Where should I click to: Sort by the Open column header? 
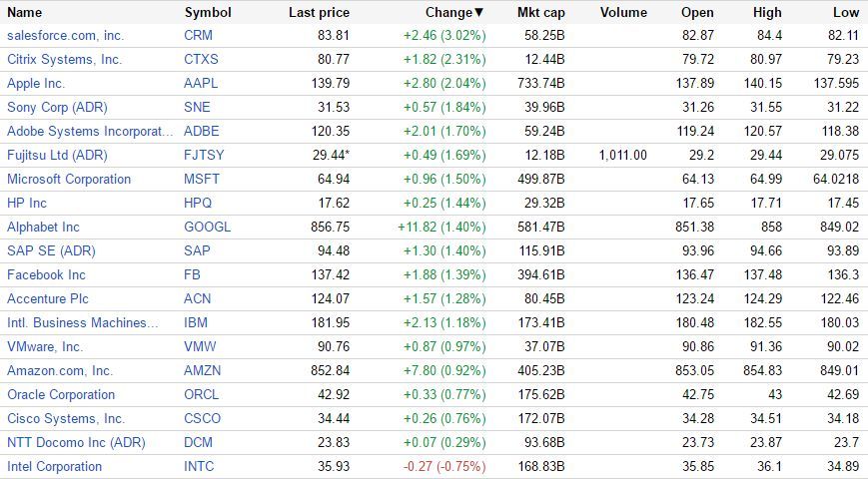click(x=697, y=13)
